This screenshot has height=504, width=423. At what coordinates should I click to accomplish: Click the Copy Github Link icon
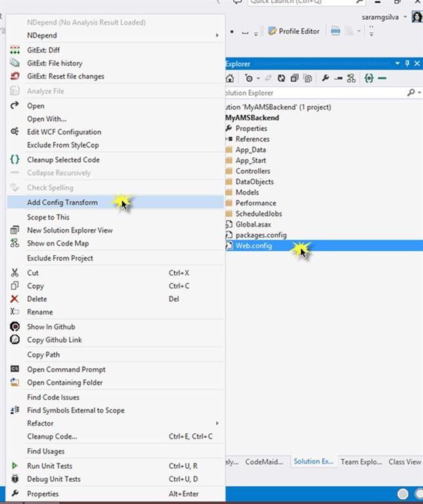(15, 340)
